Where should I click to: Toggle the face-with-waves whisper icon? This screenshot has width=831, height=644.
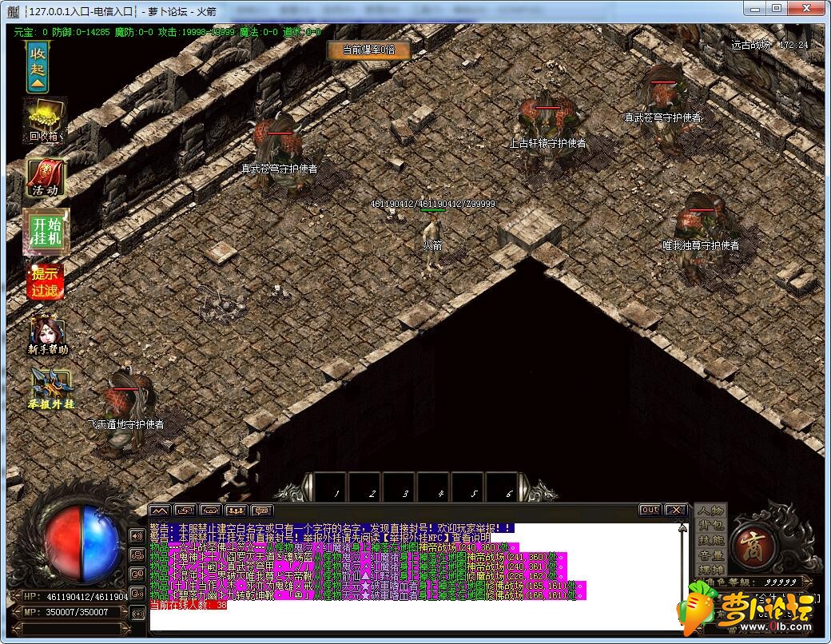coord(137,594)
